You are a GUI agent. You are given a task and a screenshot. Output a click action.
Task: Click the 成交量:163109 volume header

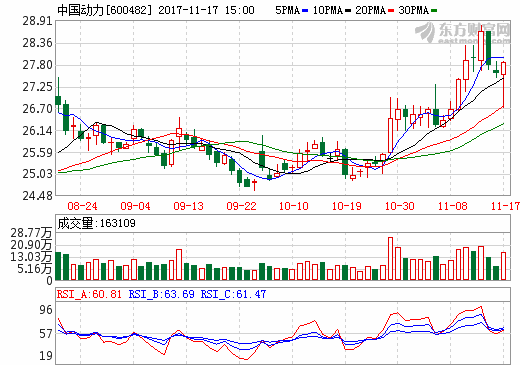click(x=97, y=223)
